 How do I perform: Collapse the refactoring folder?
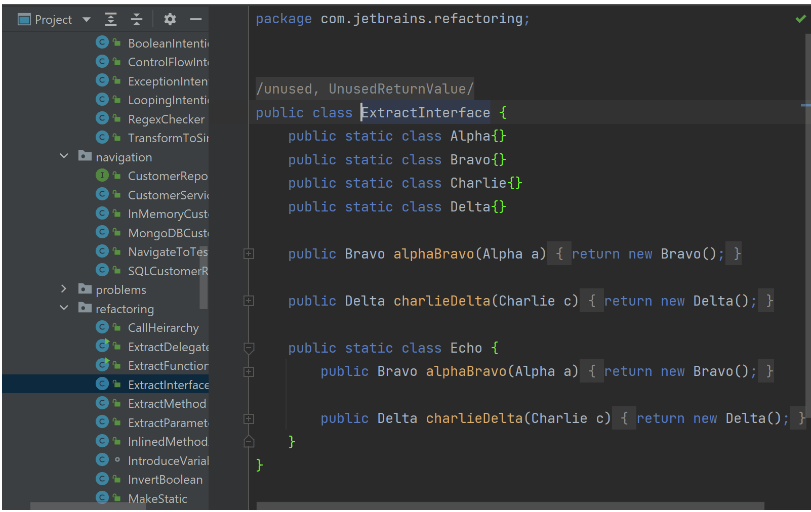(x=64, y=308)
